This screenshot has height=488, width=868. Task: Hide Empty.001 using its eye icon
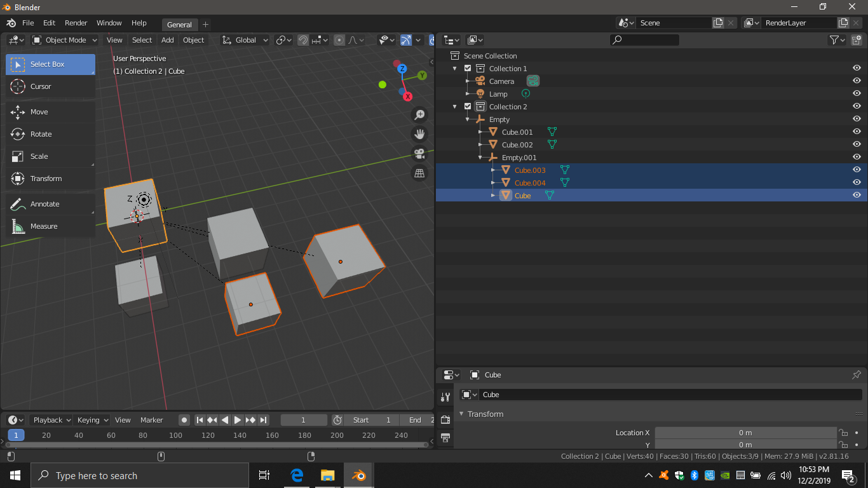[857, 158]
